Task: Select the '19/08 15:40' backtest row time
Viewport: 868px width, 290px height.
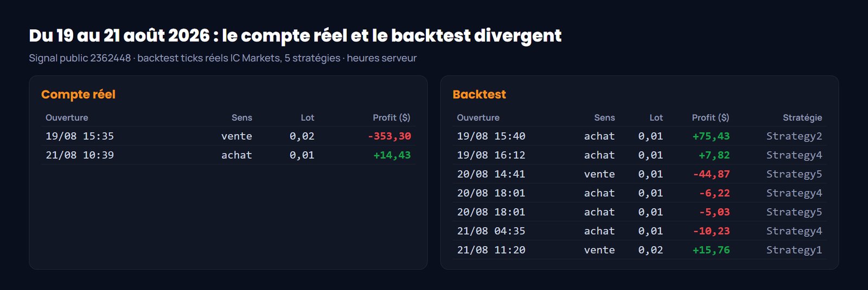Action: click(491, 136)
